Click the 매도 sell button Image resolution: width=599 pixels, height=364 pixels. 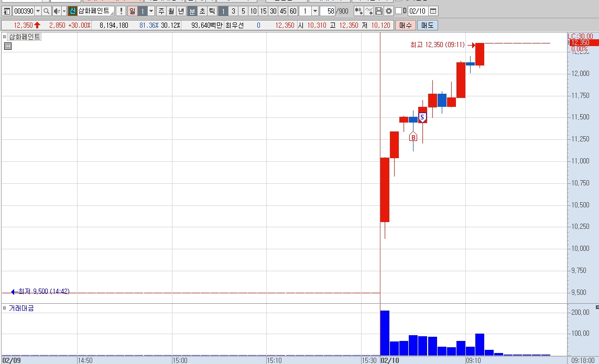pos(428,25)
